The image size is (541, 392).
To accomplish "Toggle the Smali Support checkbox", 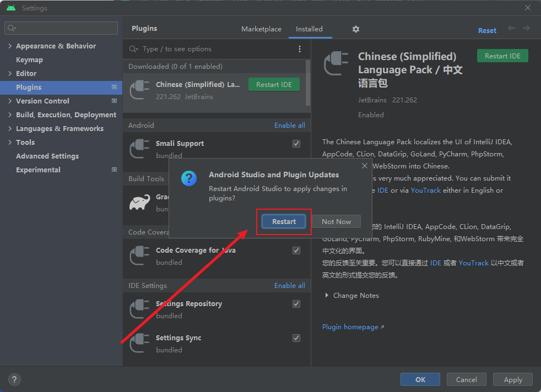I will coord(296,144).
